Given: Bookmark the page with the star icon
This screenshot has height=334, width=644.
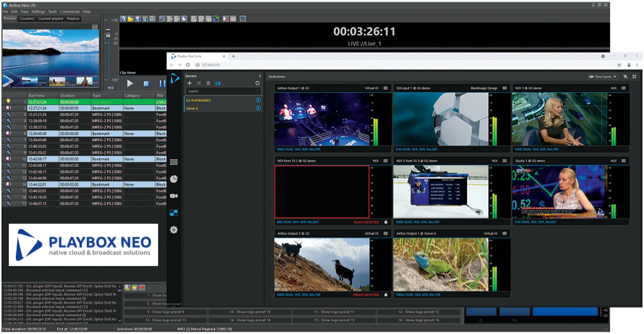Looking at the screenshot, I should pyautogui.click(x=619, y=65).
